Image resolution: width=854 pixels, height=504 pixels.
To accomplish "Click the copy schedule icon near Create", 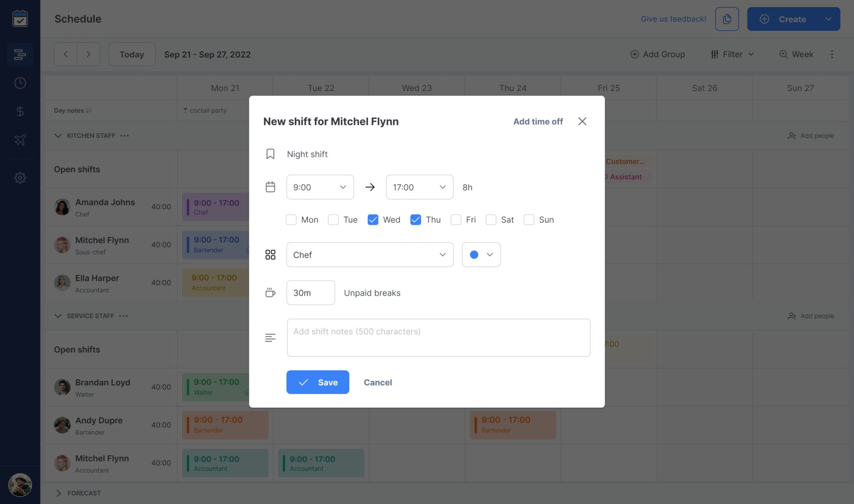I will click(727, 19).
